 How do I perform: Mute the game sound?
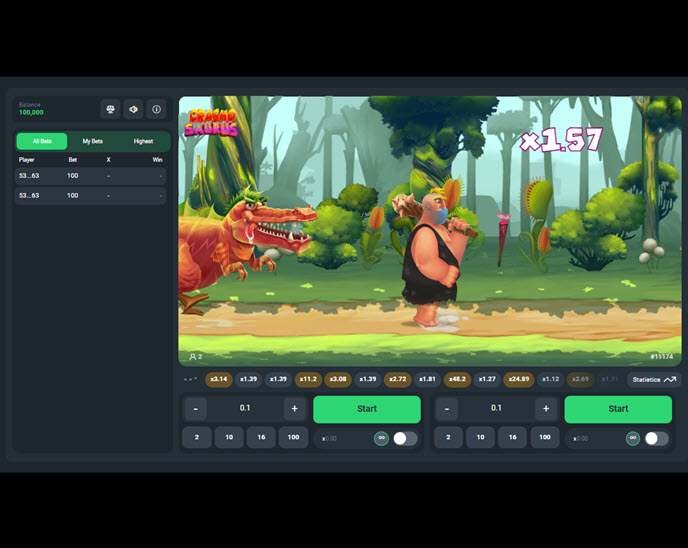pyautogui.click(x=133, y=109)
